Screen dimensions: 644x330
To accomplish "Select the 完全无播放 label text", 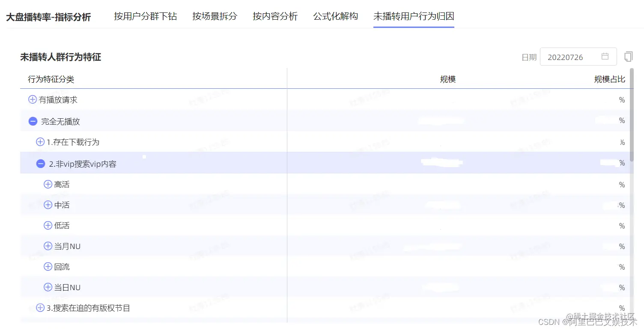I will (60, 122).
